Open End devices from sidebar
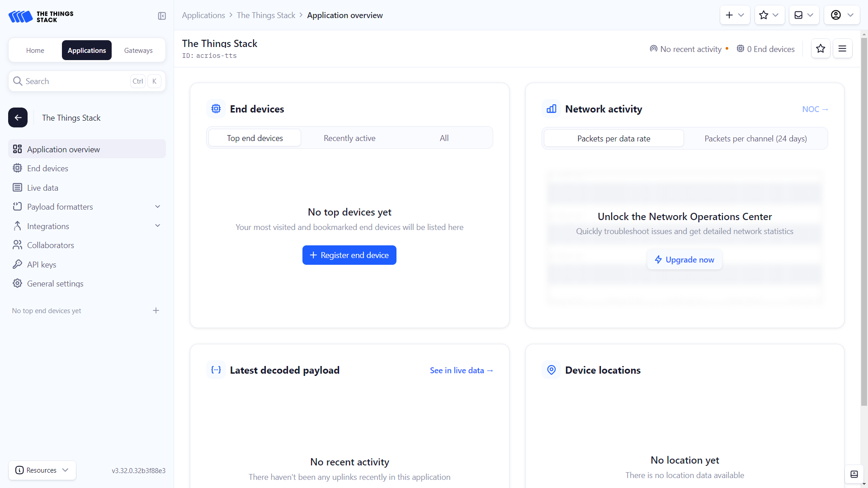The height and width of the screenshot is (488, 868). point(47,168)
